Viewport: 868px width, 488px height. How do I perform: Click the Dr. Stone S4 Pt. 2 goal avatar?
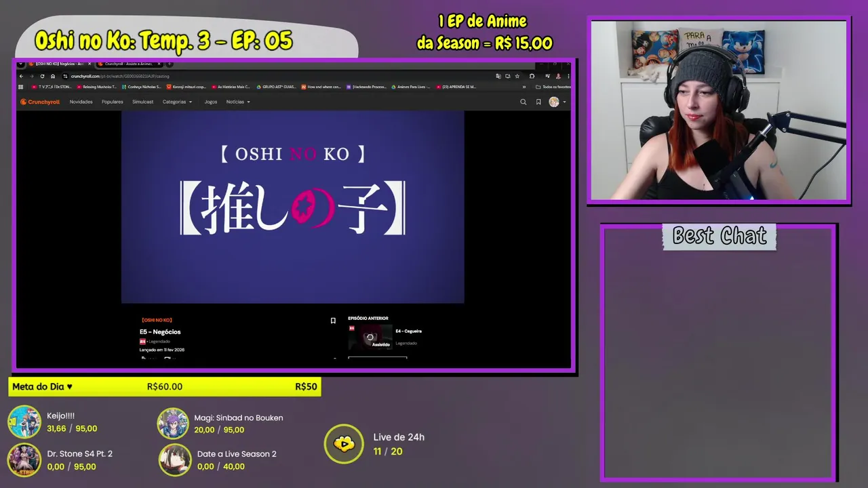pyautogui.click(x=24, y=459)
